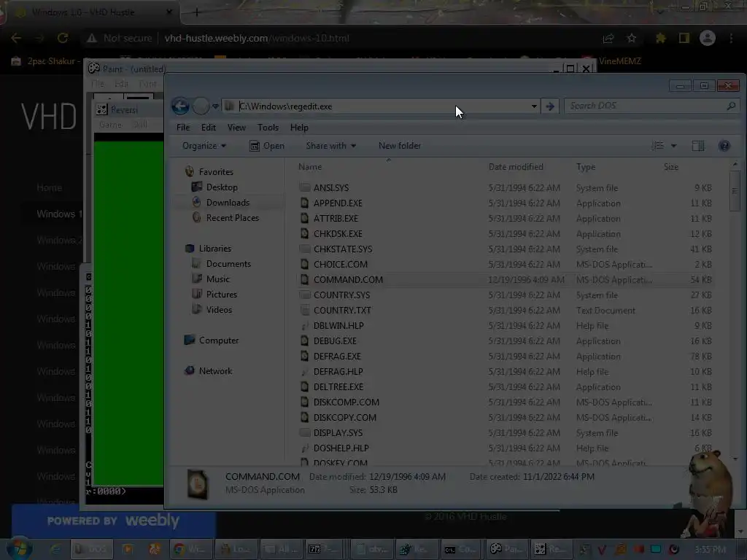The height and width of the screenshot is (560, 747).
Task: Open the Windows Start button on the taskbar
Action: pyautogui.click(x=18, y=548)
